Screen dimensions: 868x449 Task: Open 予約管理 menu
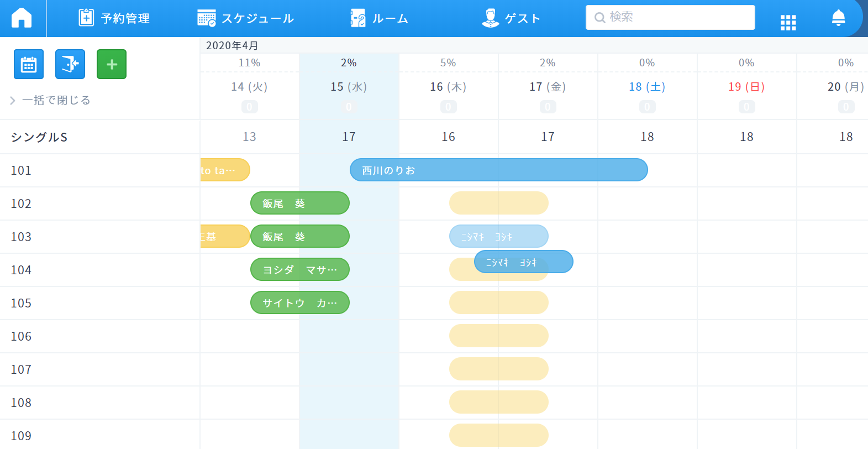pyautogui.click(x=114, y=18)
